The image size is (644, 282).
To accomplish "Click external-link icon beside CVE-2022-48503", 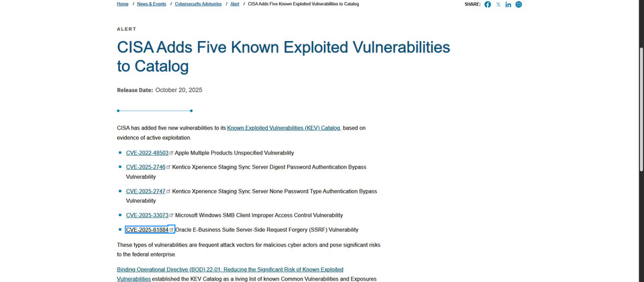I will tap(172, 153).
